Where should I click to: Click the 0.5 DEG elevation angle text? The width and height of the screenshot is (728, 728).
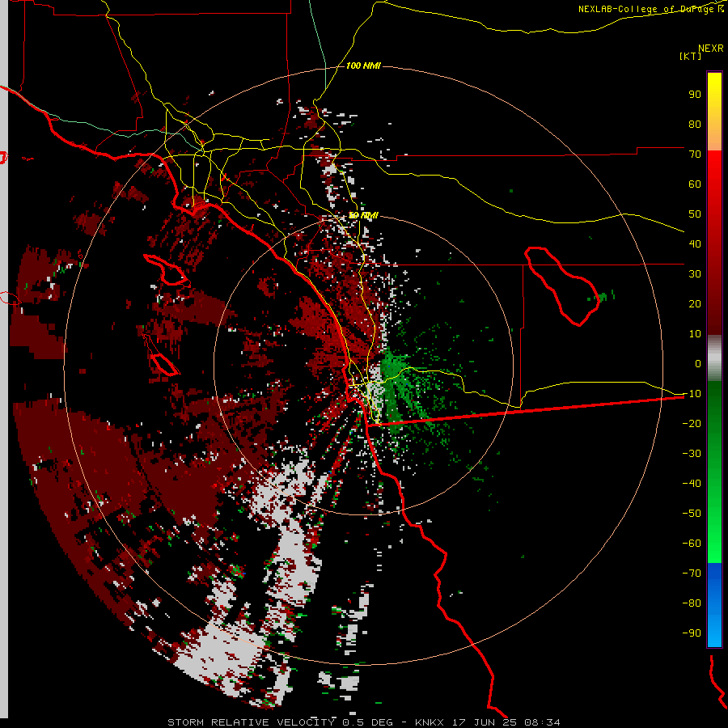click(x=366, y=722)
